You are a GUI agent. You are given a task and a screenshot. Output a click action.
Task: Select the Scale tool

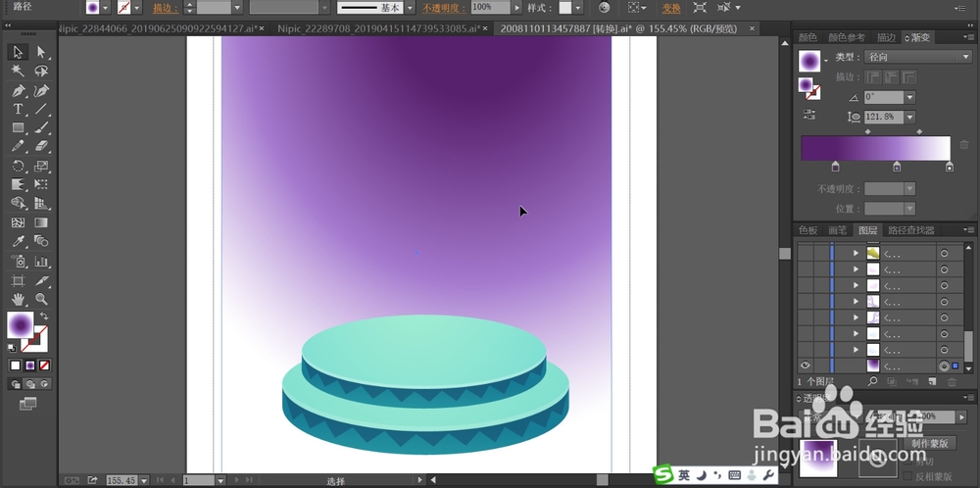(x=41, y=167)
